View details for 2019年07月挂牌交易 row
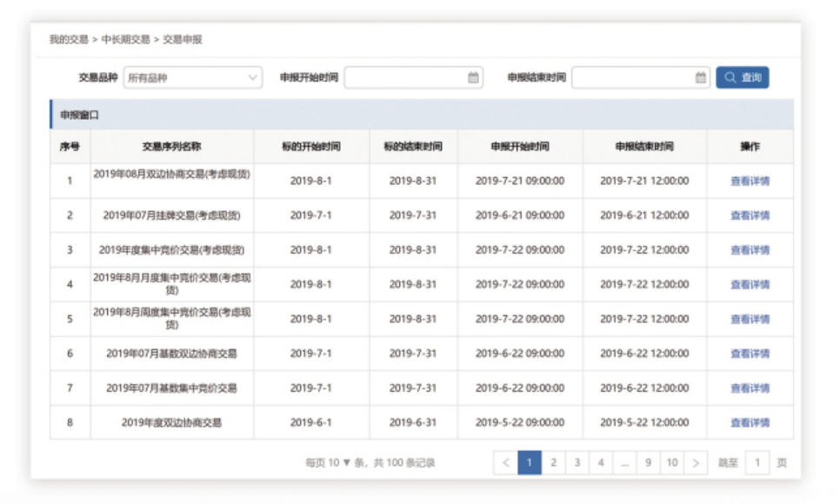Screen dimensions: 839x504 [749, 216]
